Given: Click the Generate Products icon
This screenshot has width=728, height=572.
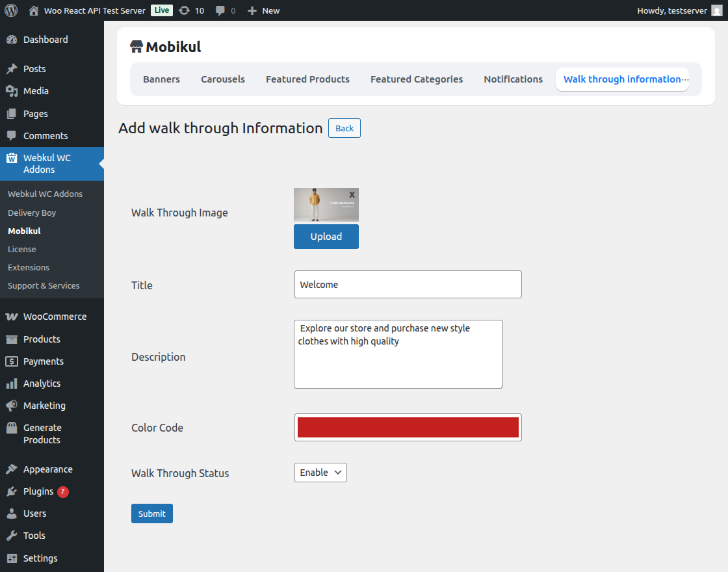Looking at the screenshot, I should (12, 428).
